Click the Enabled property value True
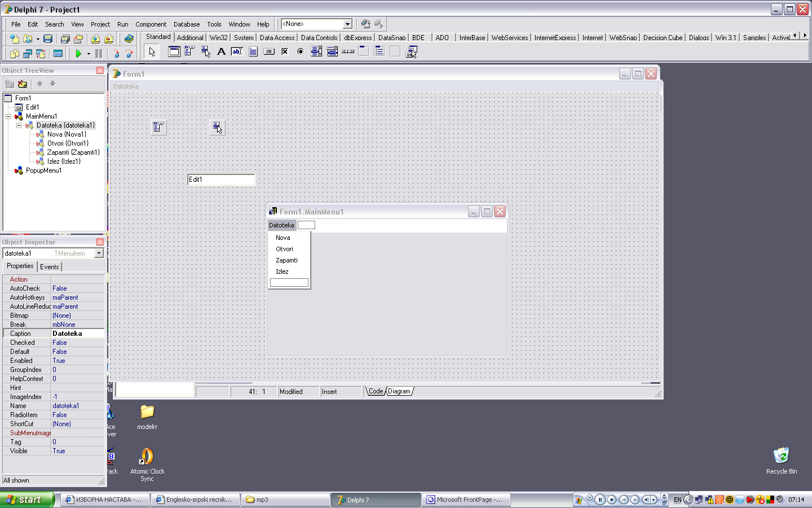 (x=78, y=361)
